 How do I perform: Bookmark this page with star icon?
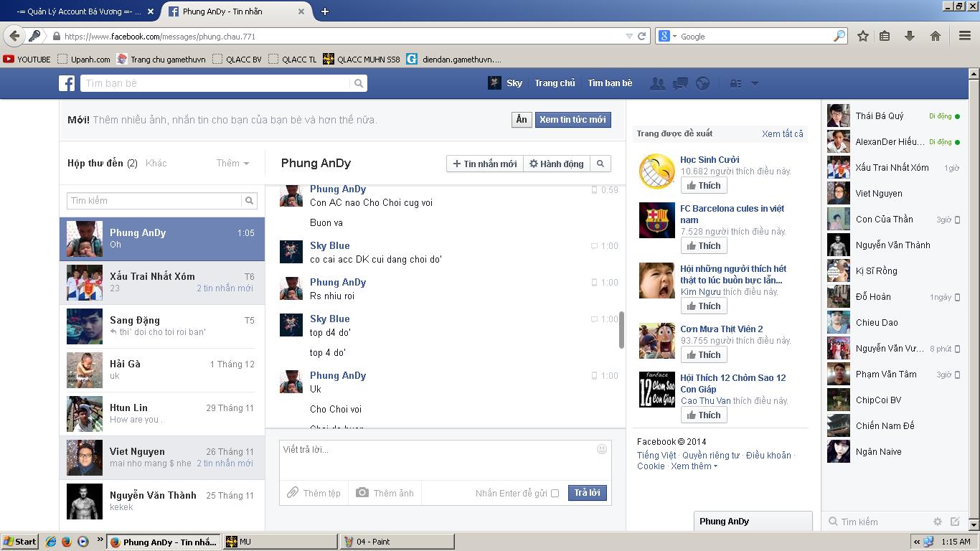pos(863,36)
